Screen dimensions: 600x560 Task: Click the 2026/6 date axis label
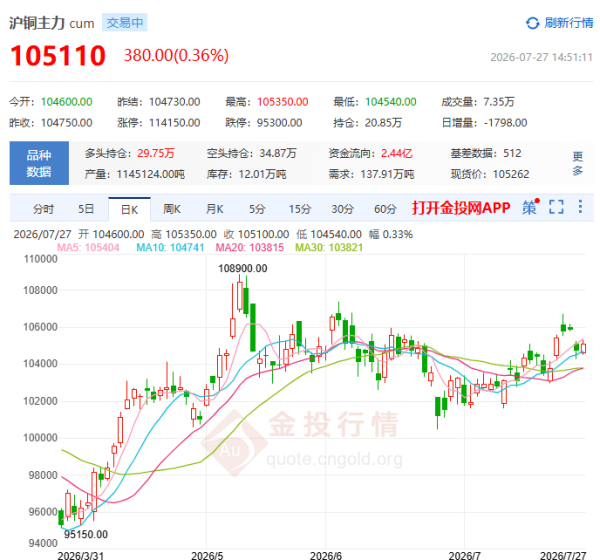[326, 555]
